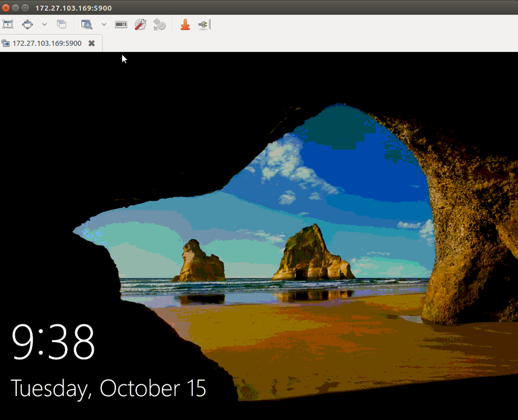The image size is (518, 420).
Task: Click the unmaximize window control
Action: (25, 8)
